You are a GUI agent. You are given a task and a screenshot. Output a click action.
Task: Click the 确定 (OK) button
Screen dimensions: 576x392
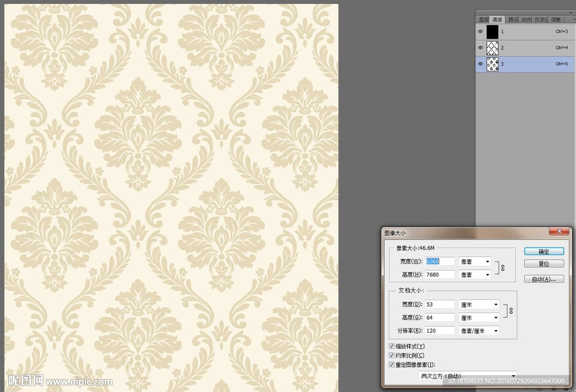(543, 251)
